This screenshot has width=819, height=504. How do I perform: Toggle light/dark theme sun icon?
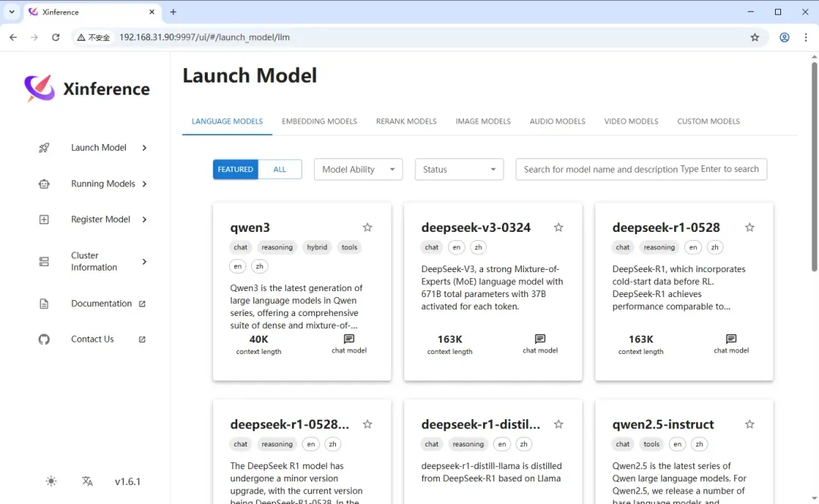(51, 481)
